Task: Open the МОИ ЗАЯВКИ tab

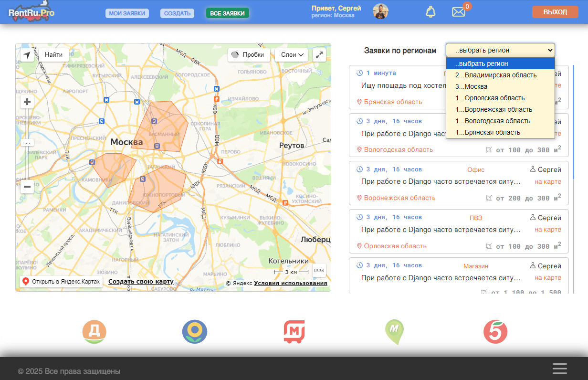Action: (x=127, y=13)
